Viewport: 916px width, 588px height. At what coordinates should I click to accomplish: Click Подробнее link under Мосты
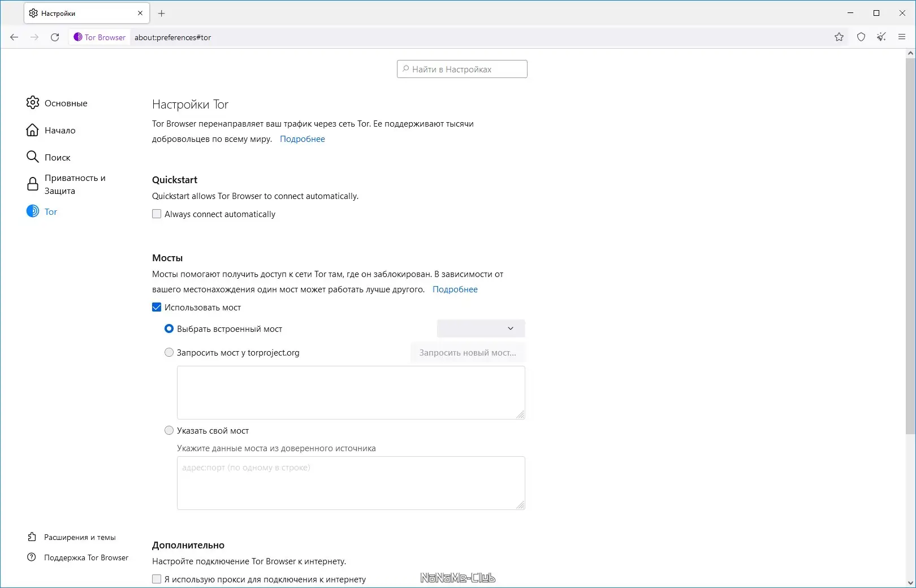[455, 289]
